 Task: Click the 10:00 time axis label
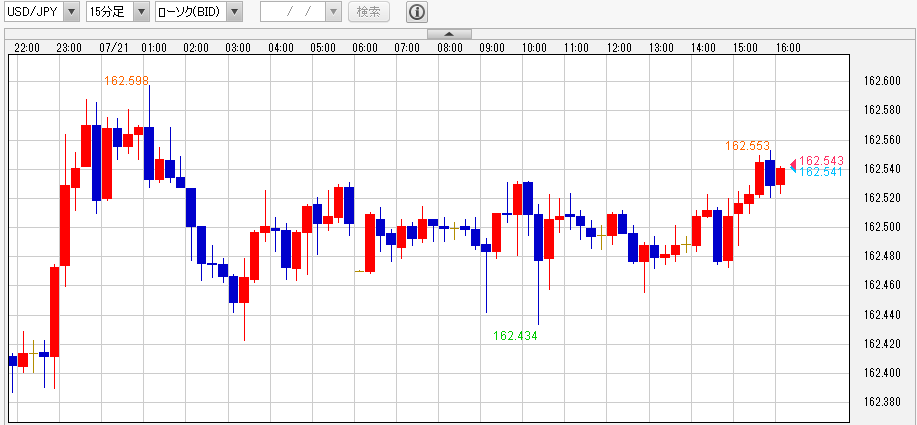pyautogui.click(x=534, y=48)
